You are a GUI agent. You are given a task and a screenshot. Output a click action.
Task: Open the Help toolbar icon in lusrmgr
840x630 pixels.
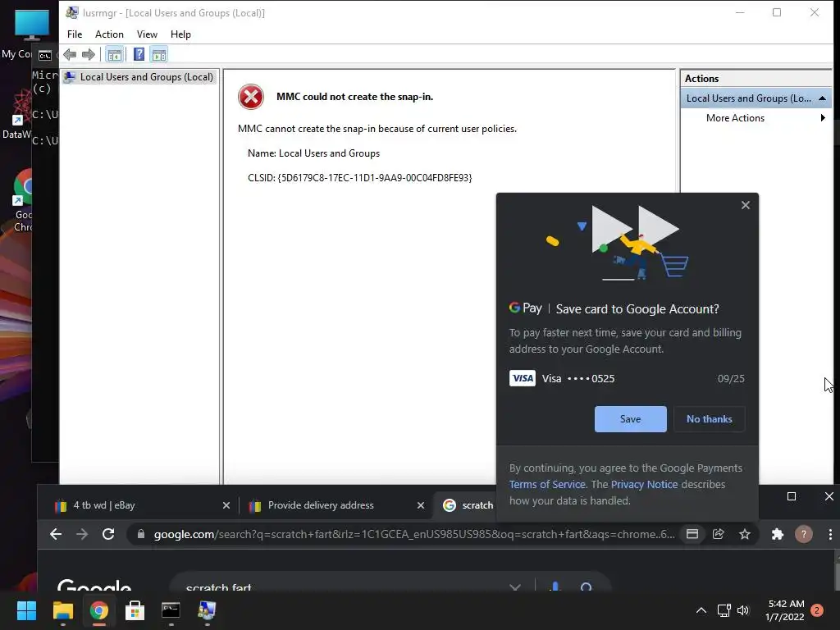[x=139, y=55]
